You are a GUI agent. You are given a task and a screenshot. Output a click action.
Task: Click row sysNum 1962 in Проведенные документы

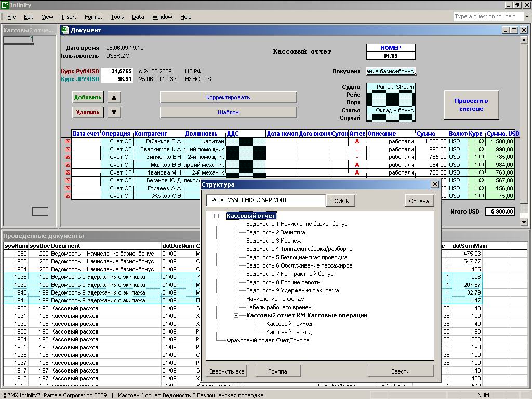pos(102,254)
